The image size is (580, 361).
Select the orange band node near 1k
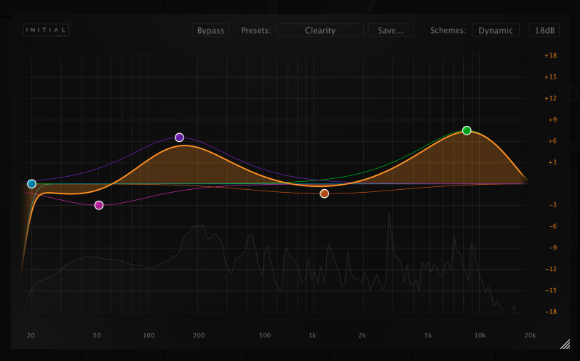point(324,193)
